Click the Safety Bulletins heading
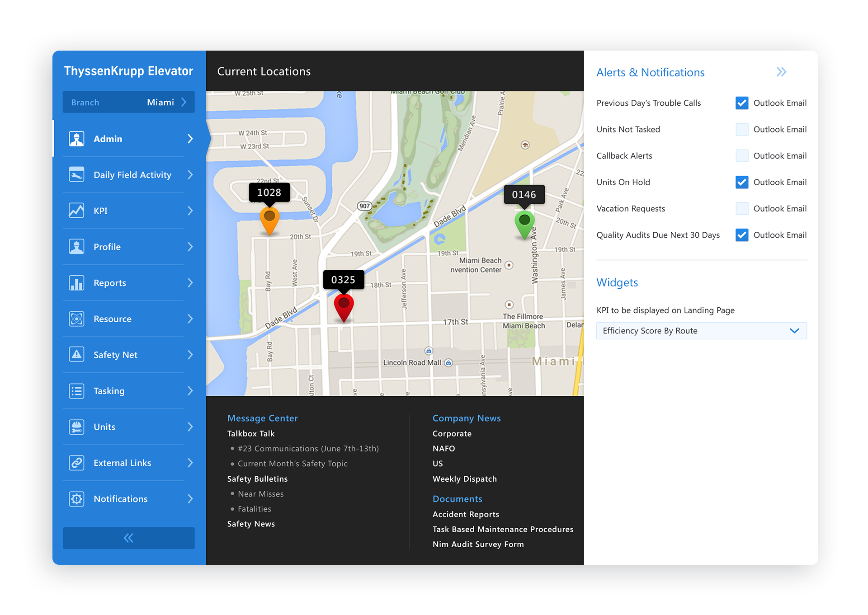The height and width of the screenshot is (615, 868). click(257, 479)
